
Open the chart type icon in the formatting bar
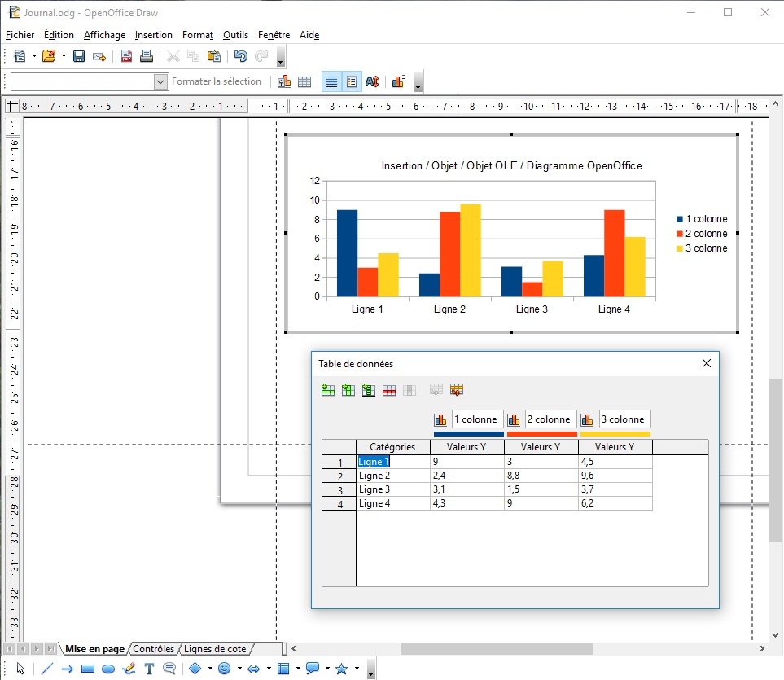(x=284, y=81)
